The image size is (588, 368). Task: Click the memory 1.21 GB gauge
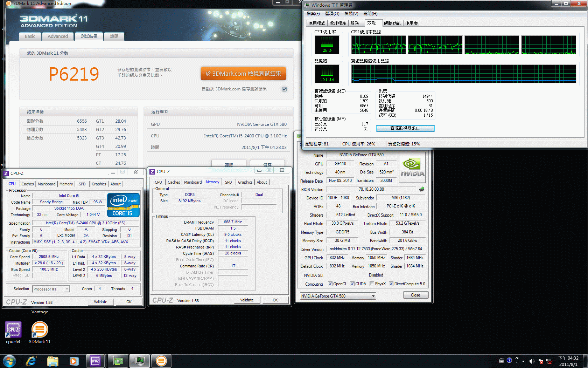(x=327, y=74)
